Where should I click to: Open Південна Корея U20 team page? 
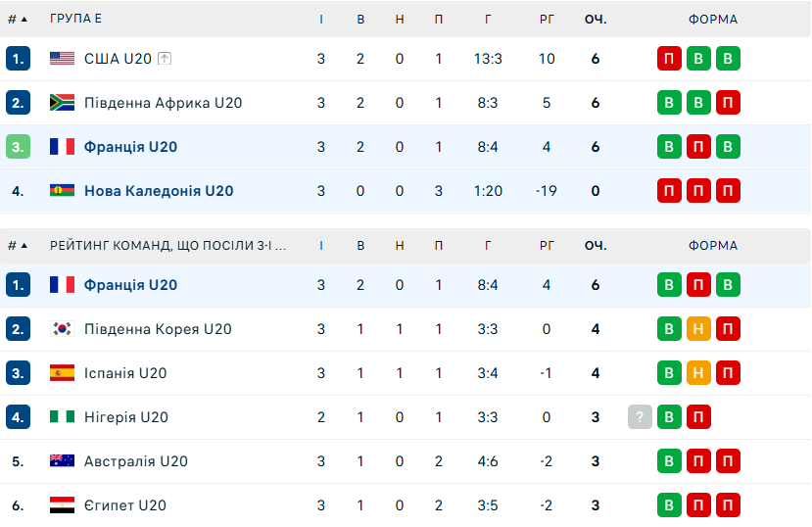pos(158,329)
